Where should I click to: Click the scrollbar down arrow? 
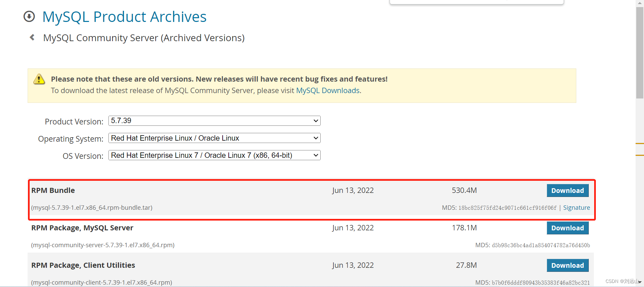coord(640,282)
